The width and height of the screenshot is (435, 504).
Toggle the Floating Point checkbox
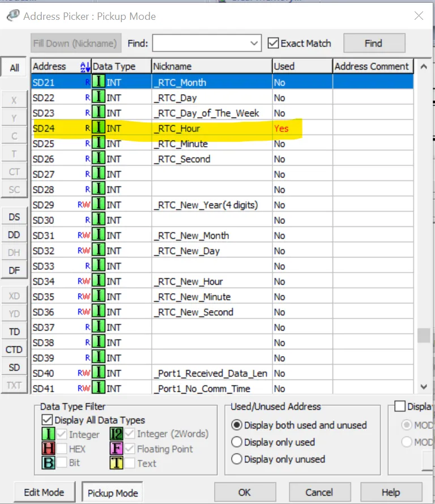pos(130,448)
